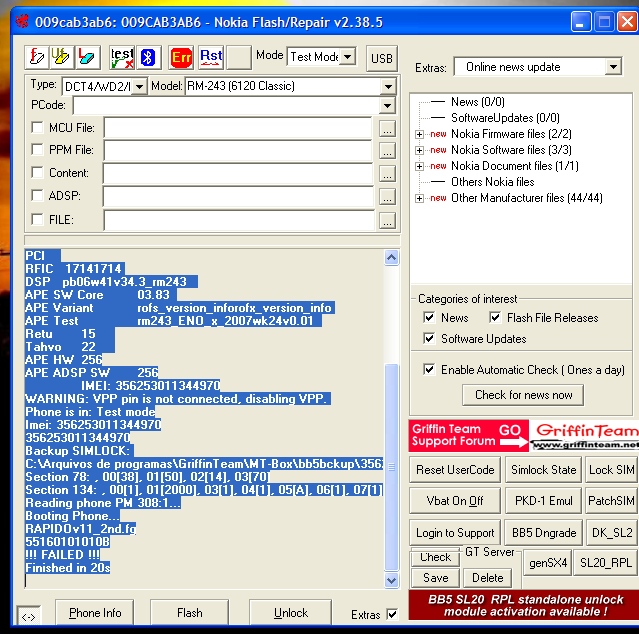The width and height of the screenshot is (639, 634).
Task: Click the PPM File path field
Action: click(238, 150)
